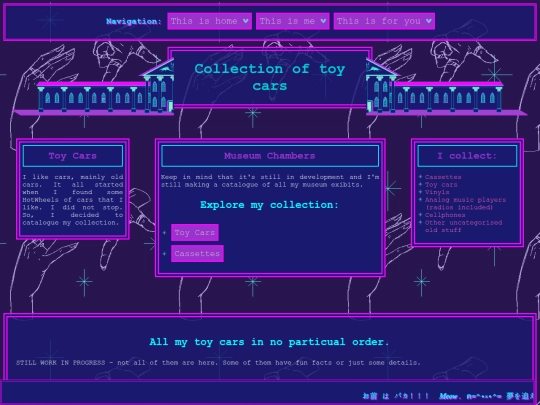540x405 pixels.
Task: Open the 'This is for you' dropdown
Action: click(x=384, y=21)
